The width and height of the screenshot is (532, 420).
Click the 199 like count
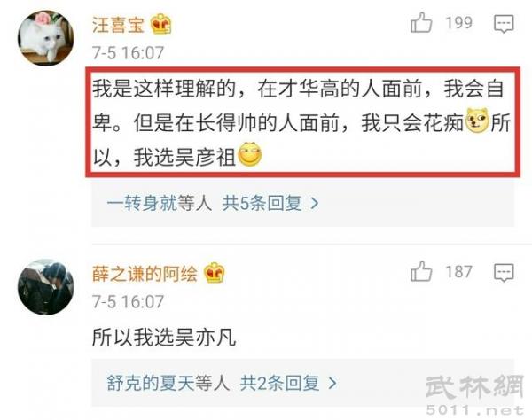[x=458, y=23]
